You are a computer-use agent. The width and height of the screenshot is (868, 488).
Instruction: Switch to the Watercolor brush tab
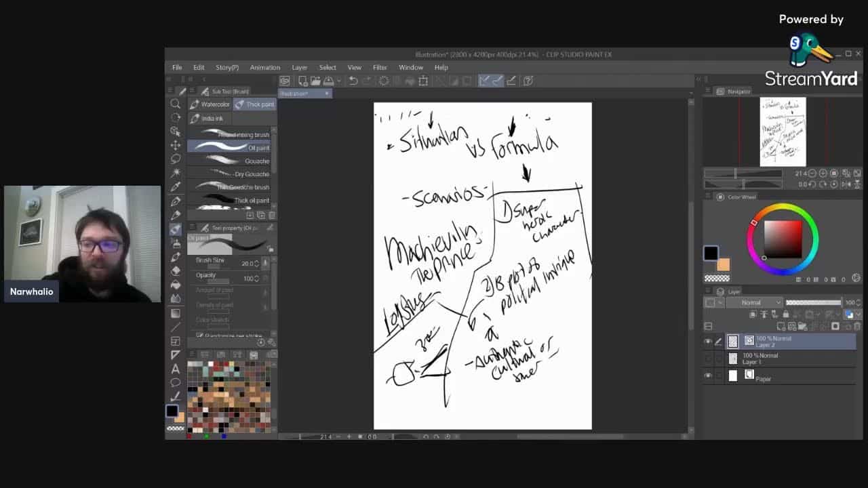[210, 104]
